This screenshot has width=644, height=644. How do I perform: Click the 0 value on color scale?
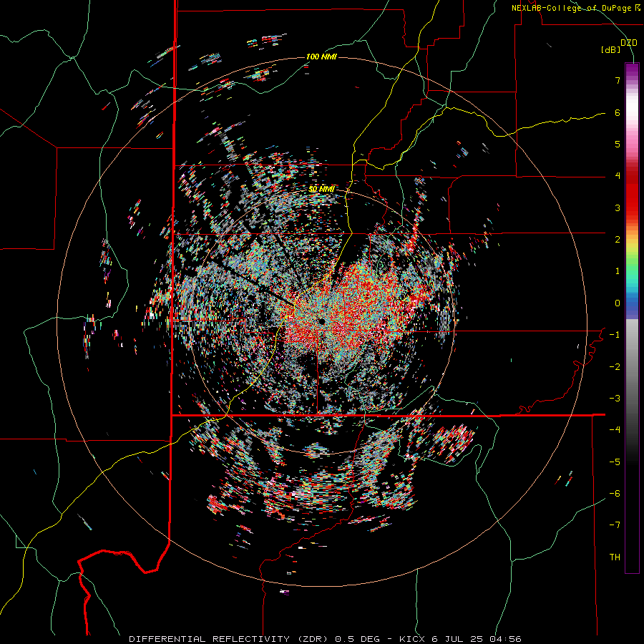click(618, 303)
